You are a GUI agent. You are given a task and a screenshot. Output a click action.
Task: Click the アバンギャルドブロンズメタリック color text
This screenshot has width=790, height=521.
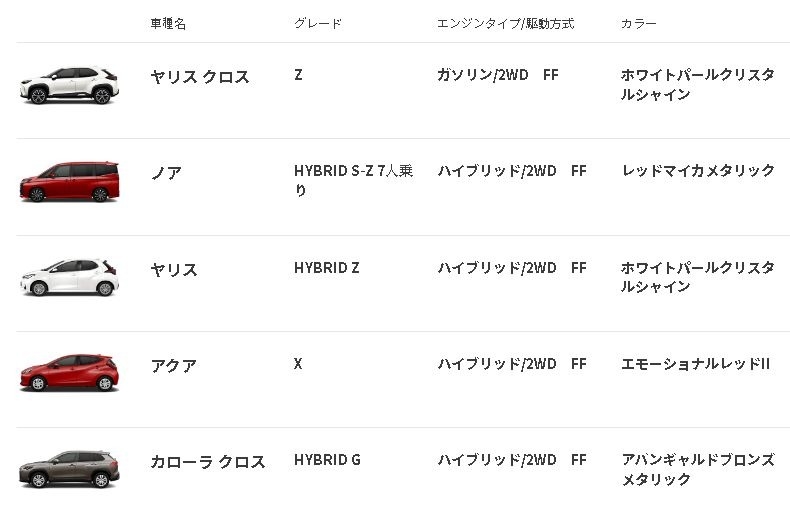(x=698, y=469)
